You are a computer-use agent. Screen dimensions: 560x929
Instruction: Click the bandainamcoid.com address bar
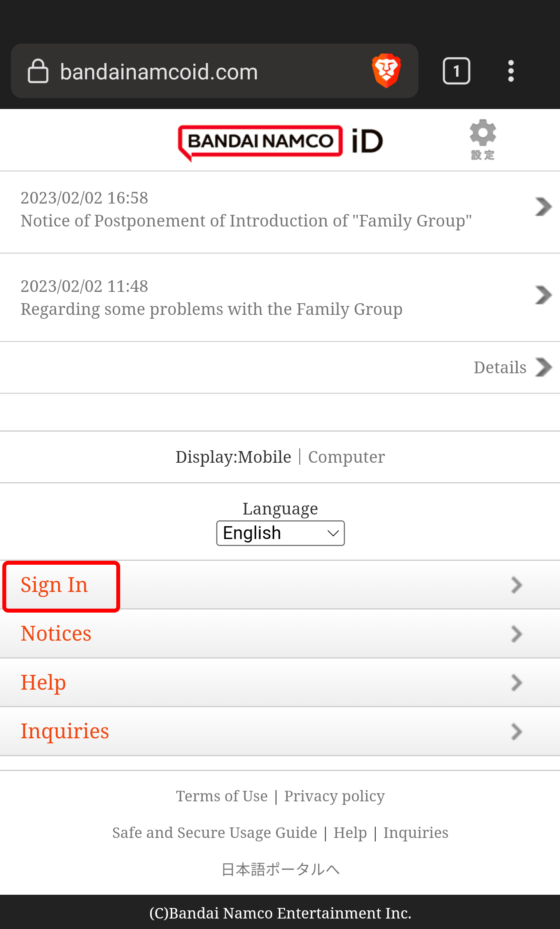point(215,71)
